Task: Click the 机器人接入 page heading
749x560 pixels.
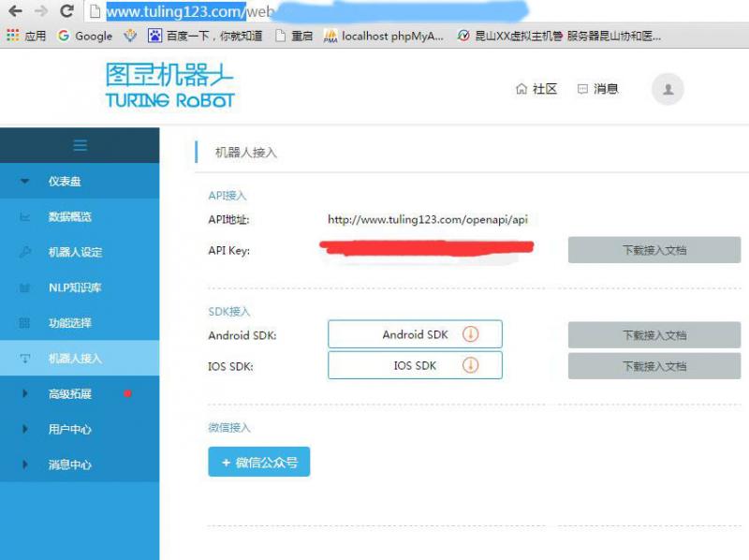Action: click(246, 153)
